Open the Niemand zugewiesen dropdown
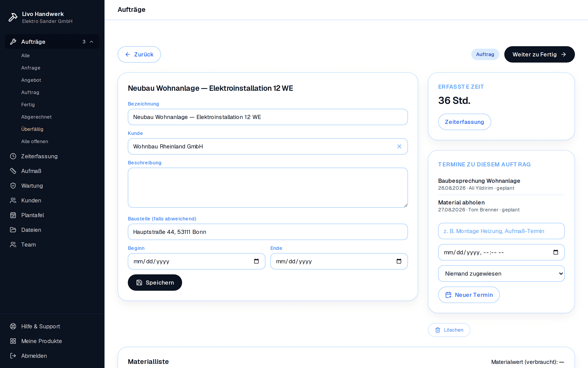 click(501, 274)
